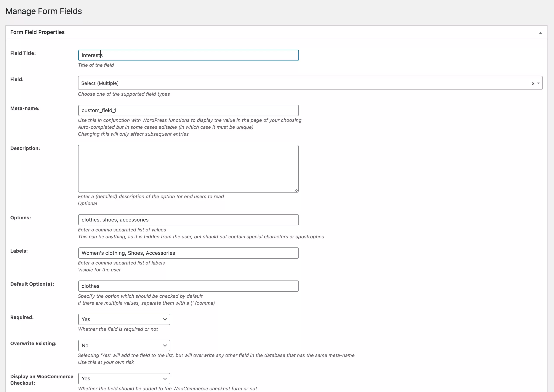Click the Required: label
The width and height of the screenshot is (554, 392).
point(22,317)
